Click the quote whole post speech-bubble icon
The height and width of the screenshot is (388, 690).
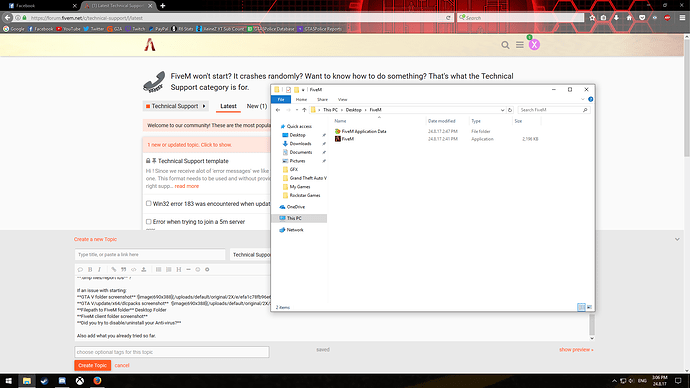click(x=80, y=269)
